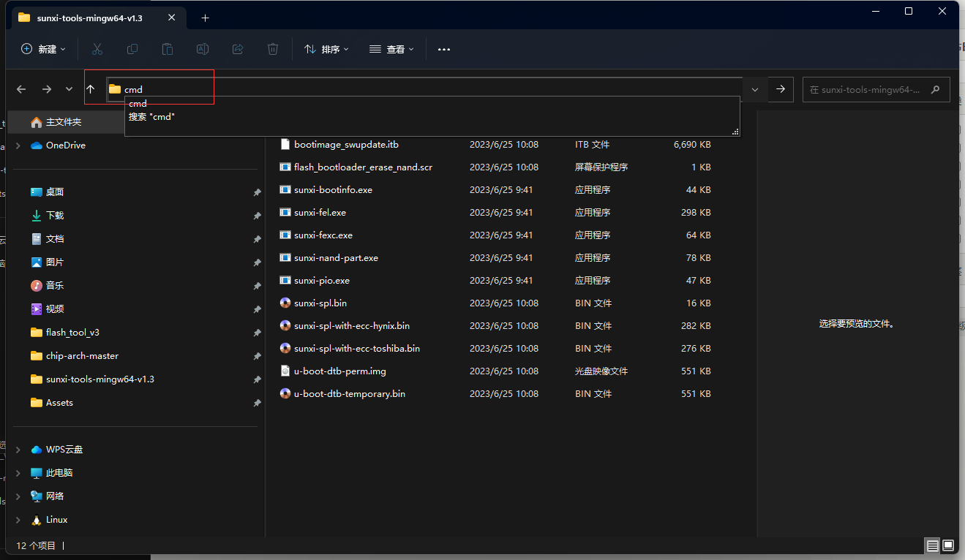Expand the 此电脑 tree node
Image resolution: width=965 pixels, height=560 pixels.
[18, 473]
